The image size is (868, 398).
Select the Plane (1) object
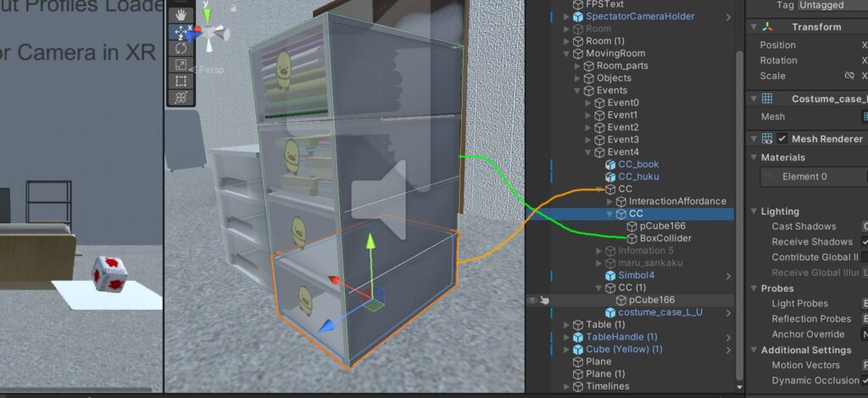605,373
